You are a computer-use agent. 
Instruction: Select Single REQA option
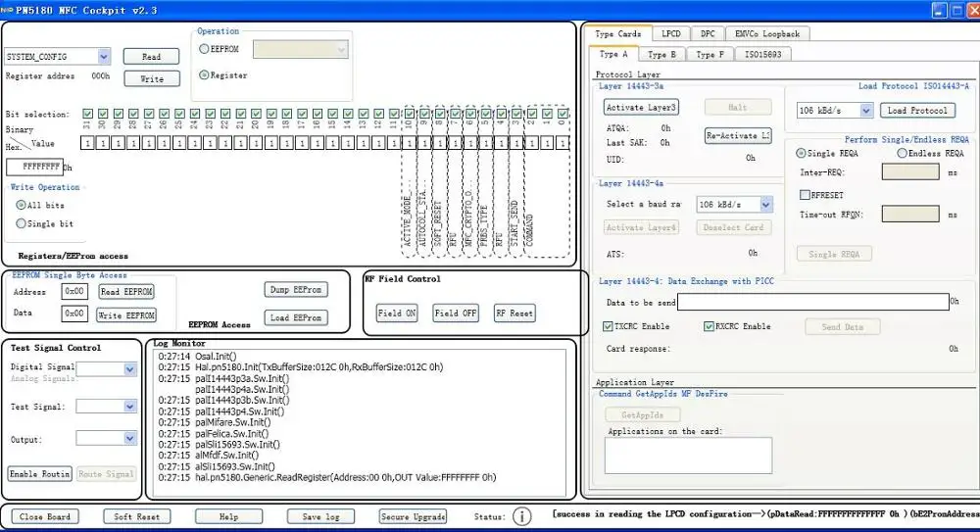pyautogui.click(x=801, y=153)
